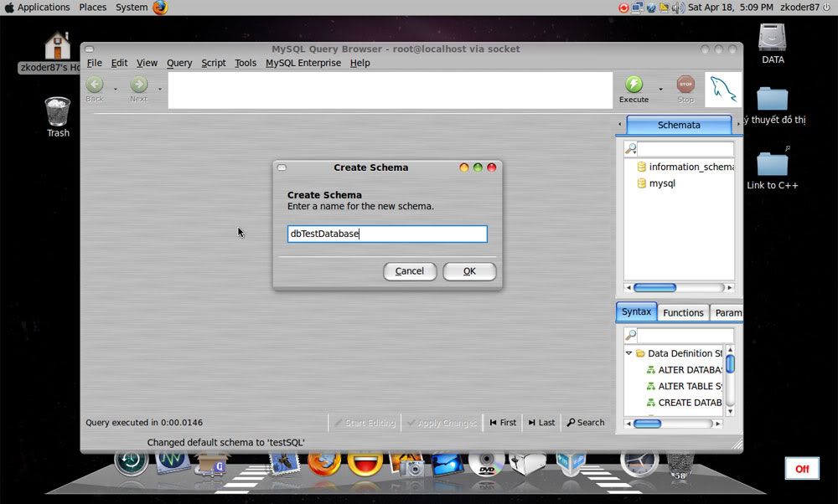Open the File menu
This screenshot has height=504, width=838.
pyautogui.click(x=94, y=63)
